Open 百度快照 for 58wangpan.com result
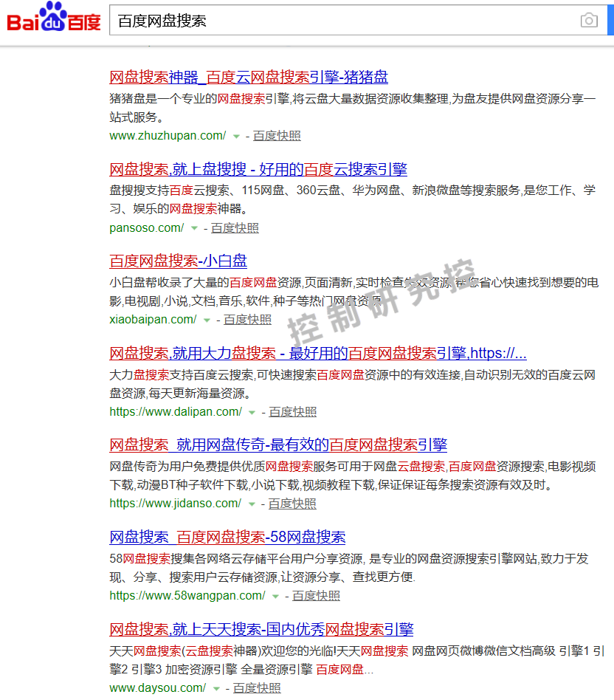 [316, 596]
